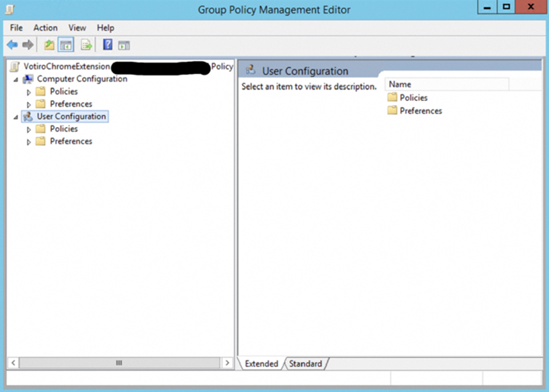Select Preferences label under Computer Configuration
Viewport: 549px width, 392px height.
coord(71,104)
